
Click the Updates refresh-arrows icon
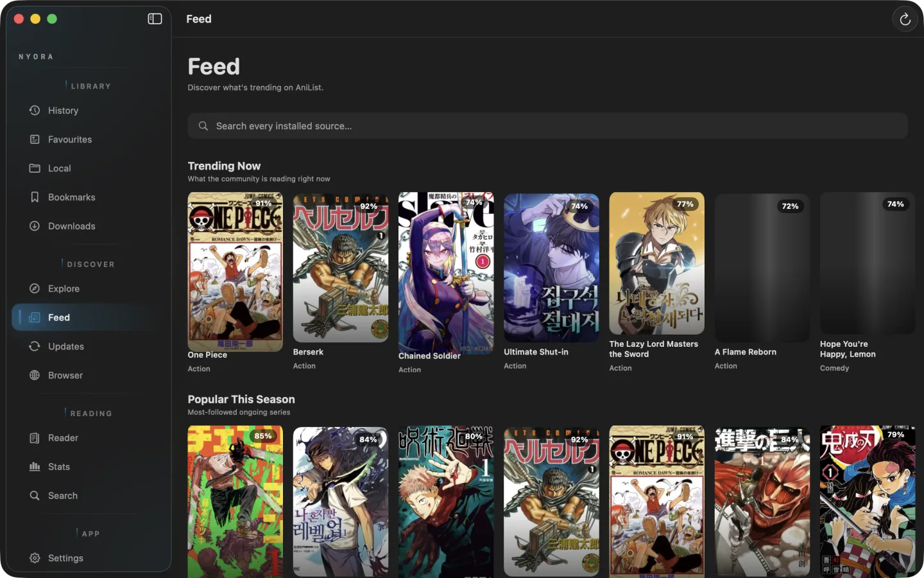pos(35,346)
